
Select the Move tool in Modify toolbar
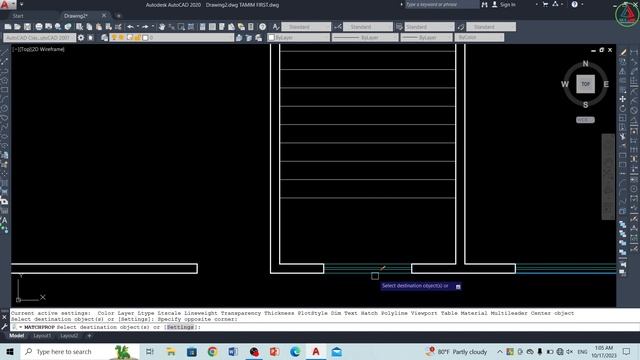(623, 99)
